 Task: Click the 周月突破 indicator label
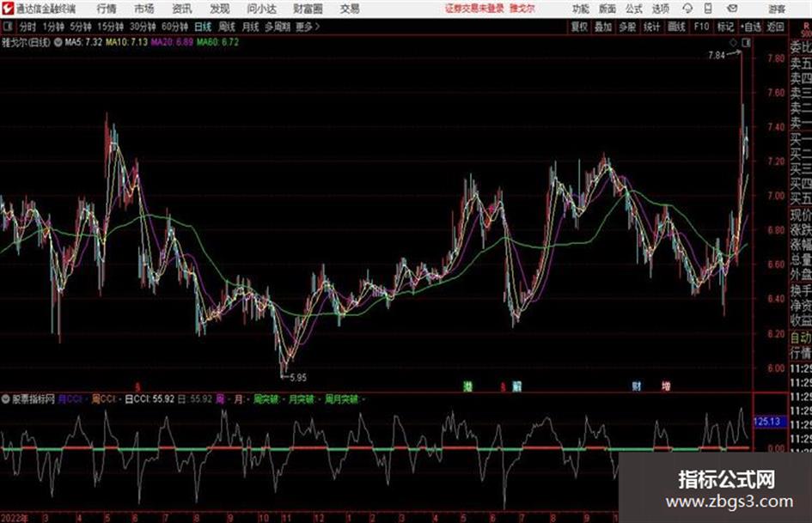[342, 399]
